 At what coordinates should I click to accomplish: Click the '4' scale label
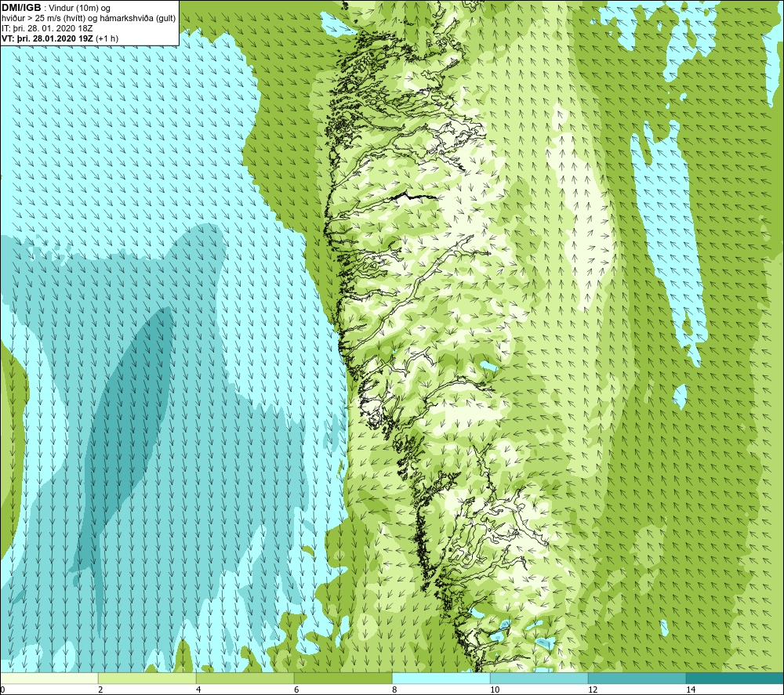click(x=198, y=690)
